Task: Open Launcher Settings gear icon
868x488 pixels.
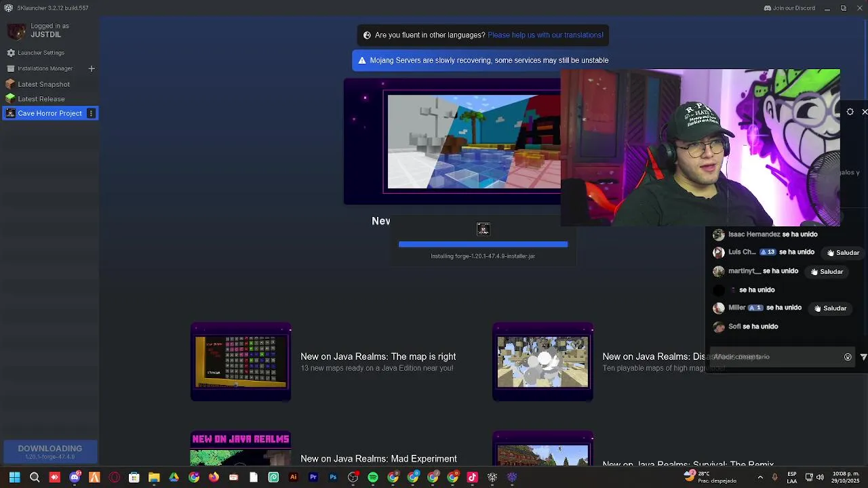Action: coord(11,53)
